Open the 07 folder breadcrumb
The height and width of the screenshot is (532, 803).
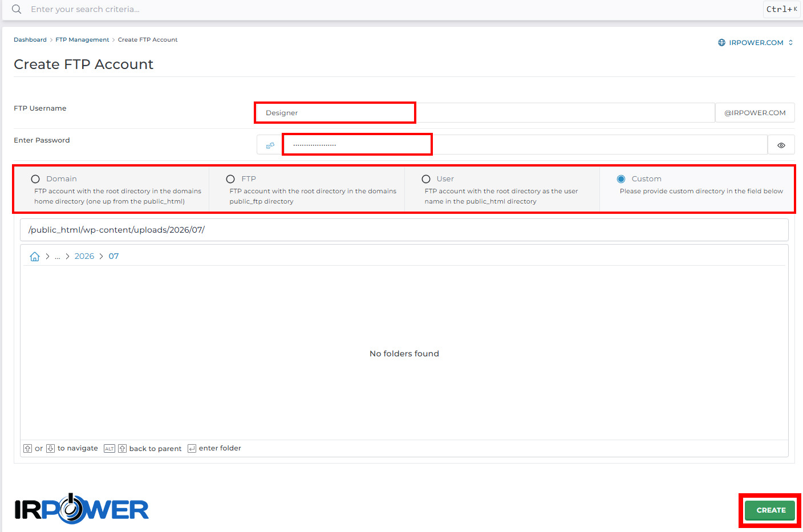(113, 257)
